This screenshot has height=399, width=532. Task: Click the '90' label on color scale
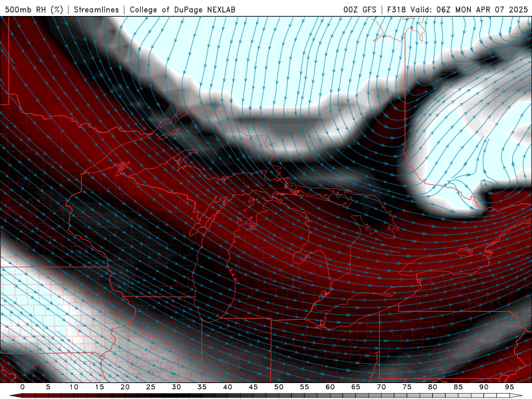[484, 387]
